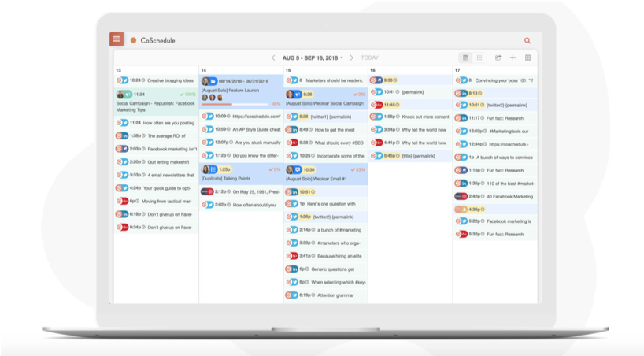Viewport: 644px width, 356px height.
Task: Click the TODAY button
Action: [370, 57]
